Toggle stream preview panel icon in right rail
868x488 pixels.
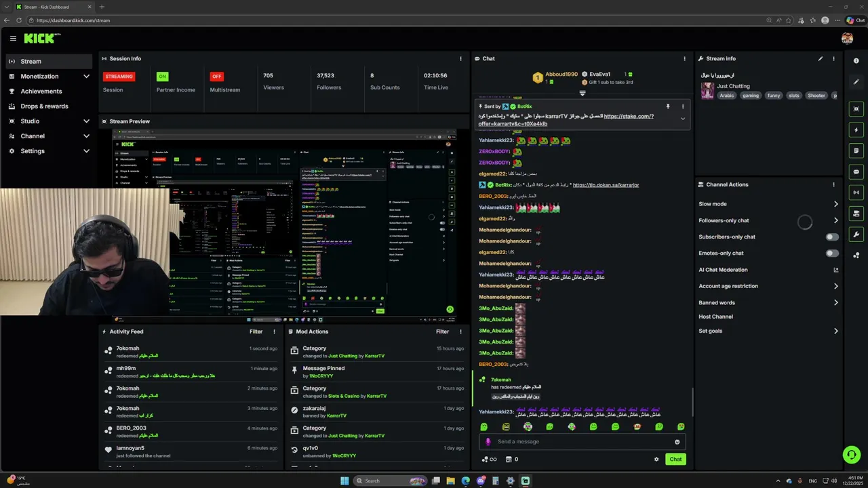856,109
